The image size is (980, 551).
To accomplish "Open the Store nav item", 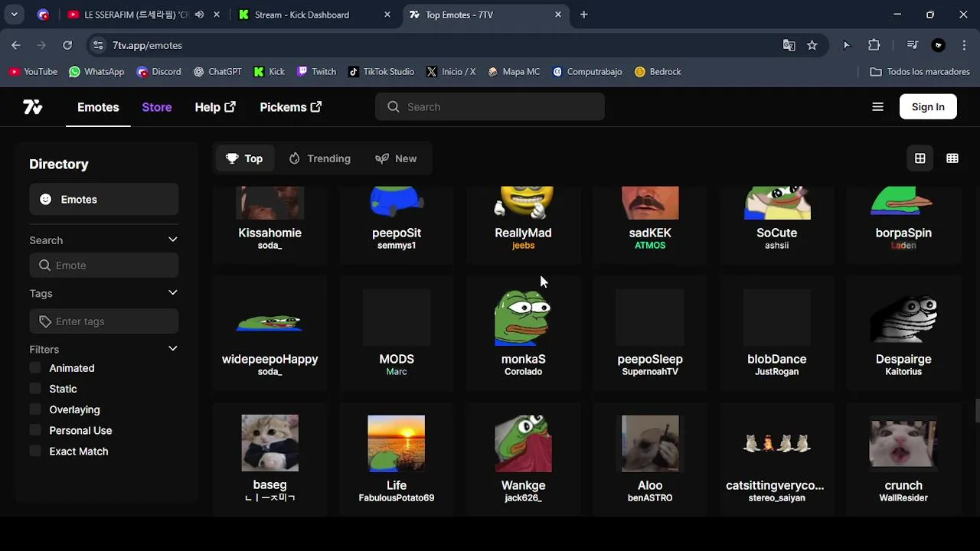I will coord(157,107).
